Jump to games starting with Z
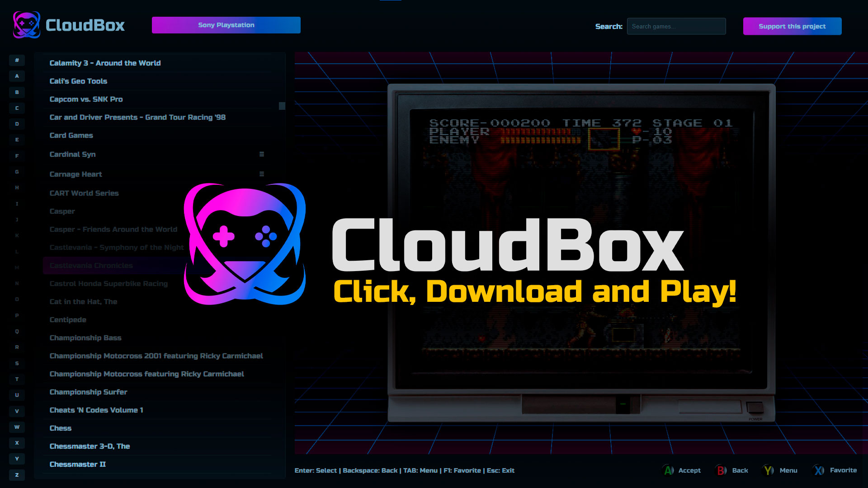Image resolution: width=868 pixels, height=488 pixels. (17, 475)
